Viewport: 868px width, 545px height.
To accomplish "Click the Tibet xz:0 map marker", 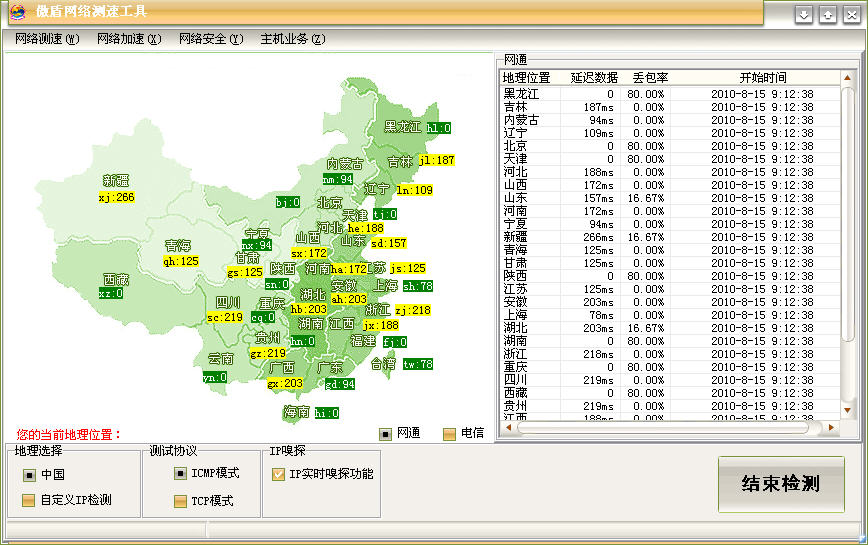I will point(110,294).
